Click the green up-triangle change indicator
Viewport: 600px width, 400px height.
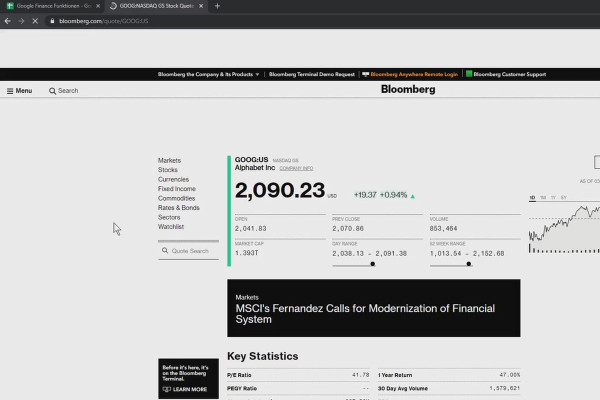(x=412, y=196)
